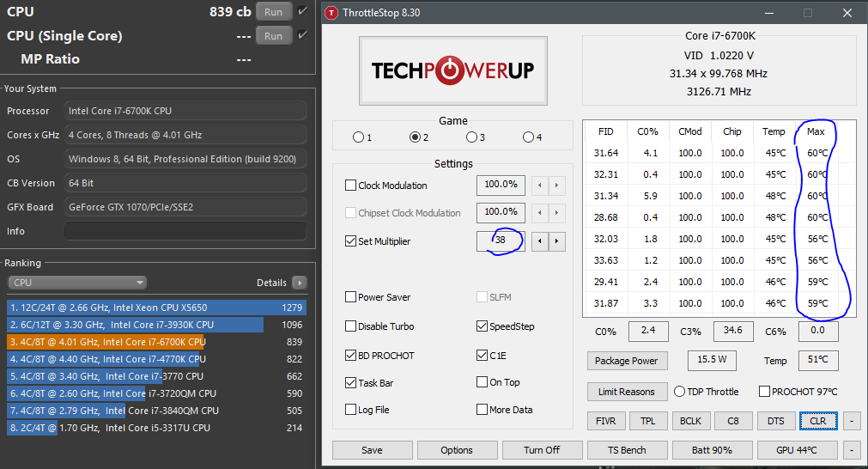Open the FIVR settings

(606, 421)
